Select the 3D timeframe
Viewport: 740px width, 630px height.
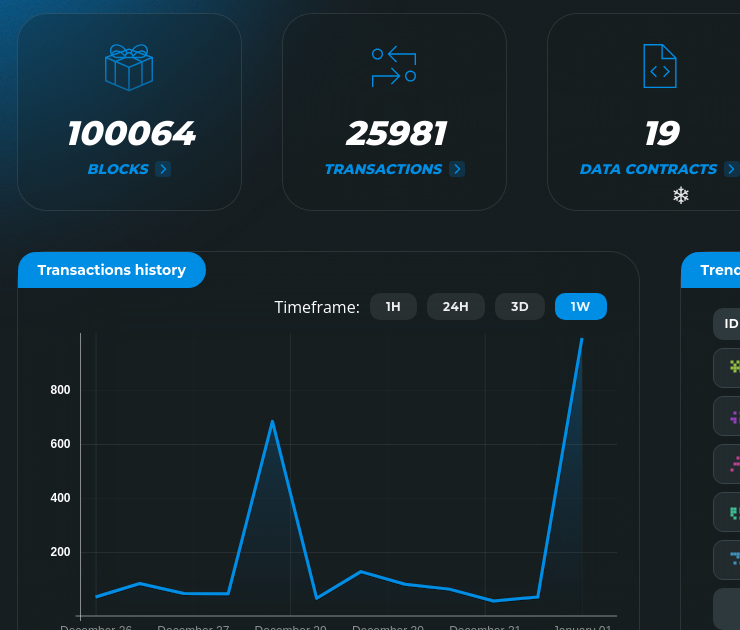(520, 307)
